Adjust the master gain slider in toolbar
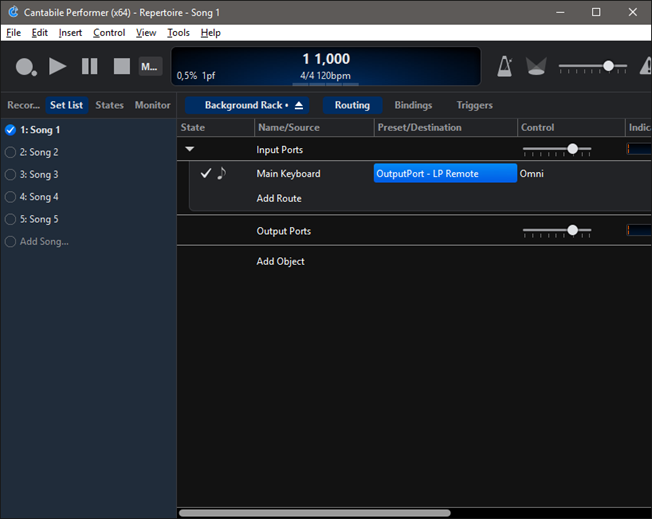 click(593, 67)
